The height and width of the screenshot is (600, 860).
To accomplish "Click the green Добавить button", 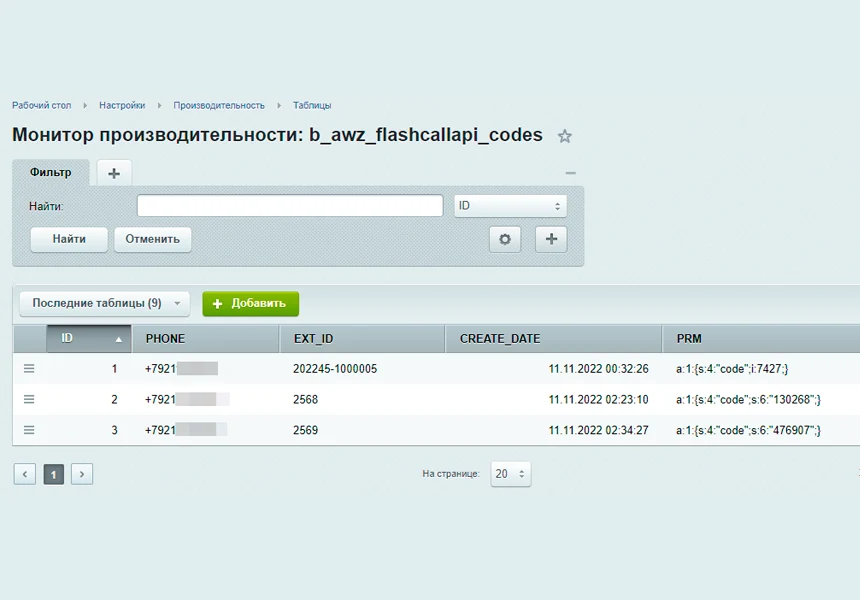I will point(251,303).
